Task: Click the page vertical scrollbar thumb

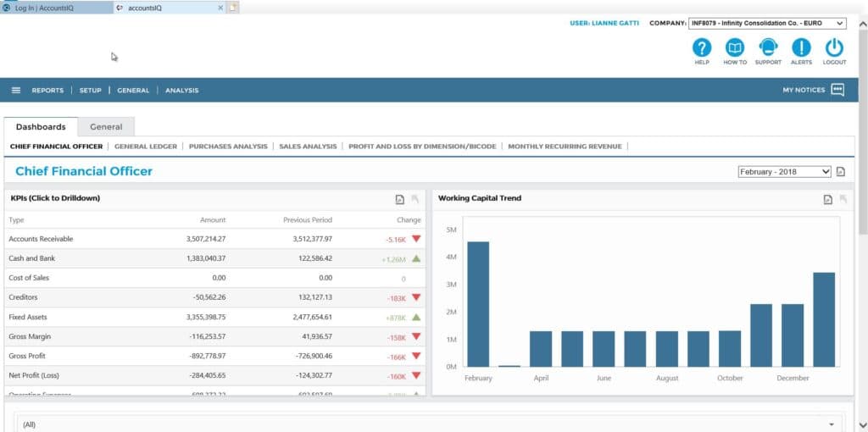Action: pos(862,133)
